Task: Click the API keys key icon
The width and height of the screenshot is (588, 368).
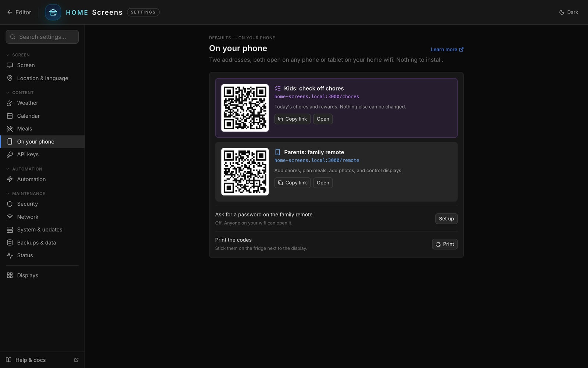Action: pyautogui.click(x=10, y=155)
